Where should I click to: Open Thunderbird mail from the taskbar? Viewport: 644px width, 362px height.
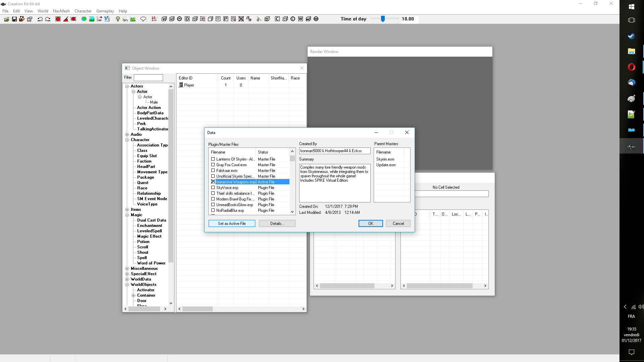pyautogui.click(x=631, y=83)
